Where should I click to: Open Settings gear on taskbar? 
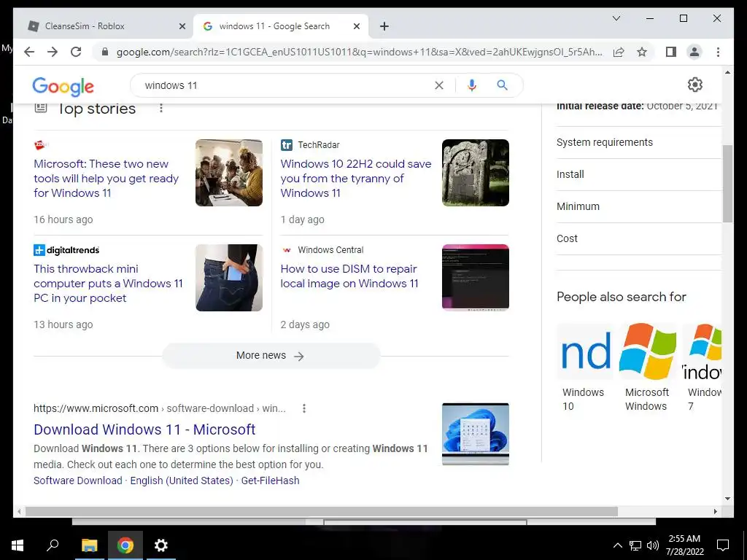point(161,545)
